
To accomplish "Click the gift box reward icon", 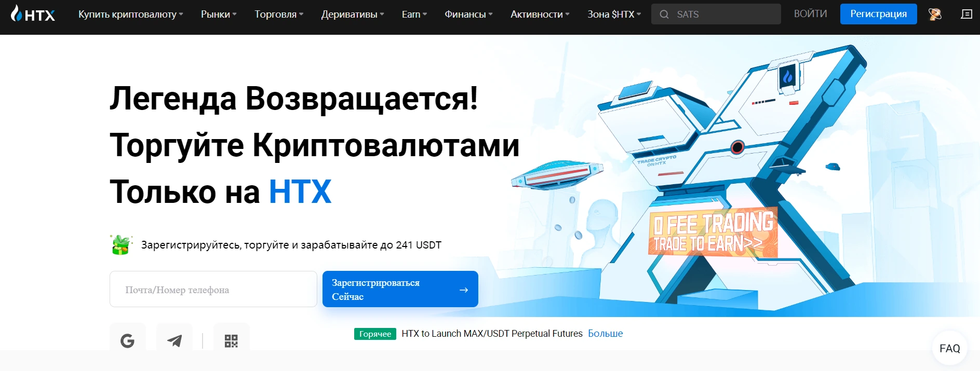I will click(121, 245).
